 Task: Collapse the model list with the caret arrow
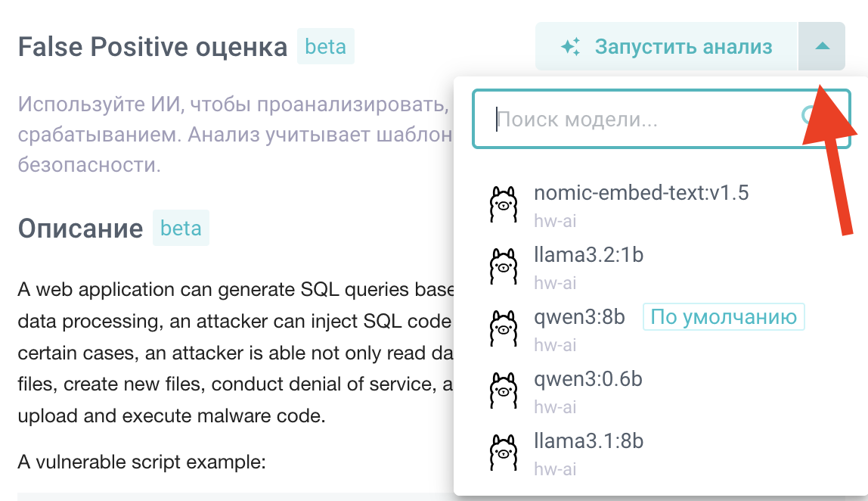coord(822,47)
